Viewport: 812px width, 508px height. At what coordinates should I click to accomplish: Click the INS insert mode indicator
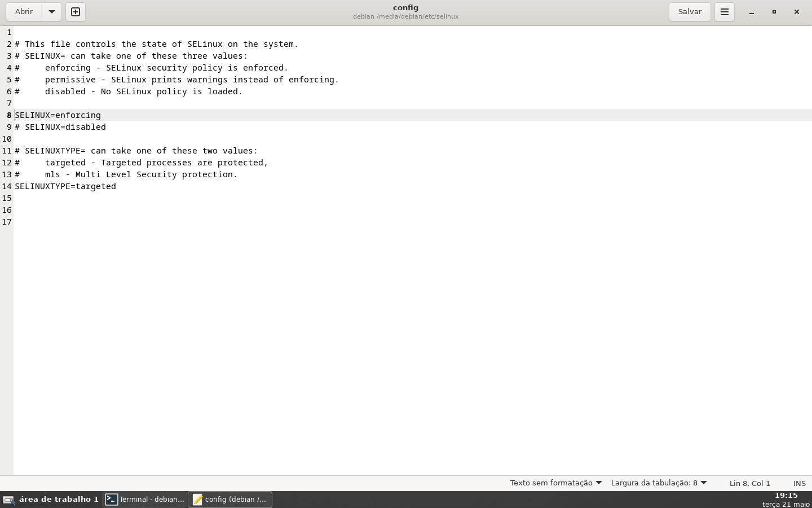pyautogui.click(x=800, y=483)
